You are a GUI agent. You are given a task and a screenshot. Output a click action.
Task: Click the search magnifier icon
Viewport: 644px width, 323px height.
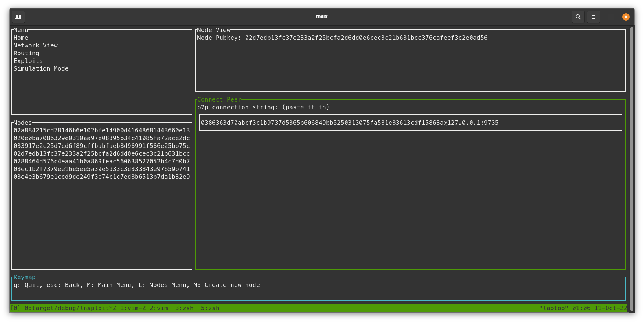tap(578, 17)
